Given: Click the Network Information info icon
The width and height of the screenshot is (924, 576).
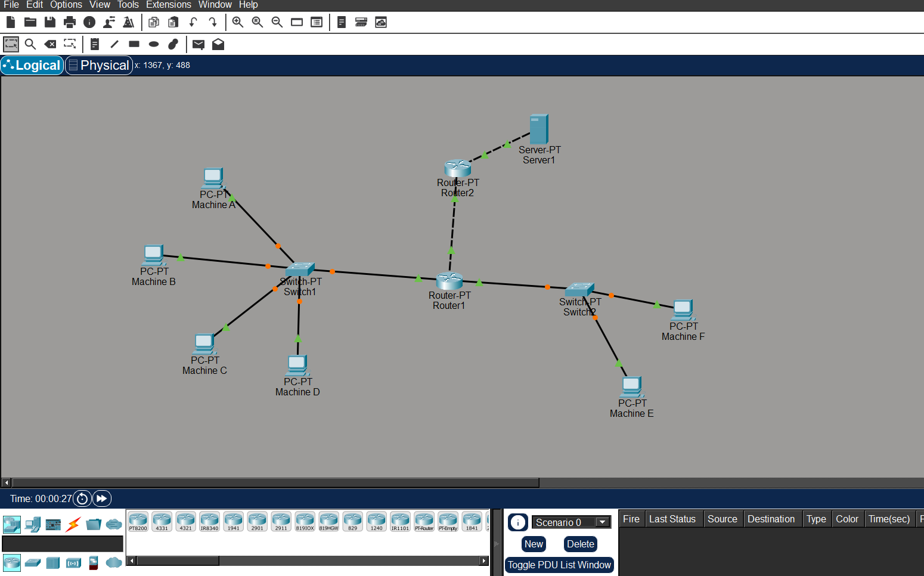Looking at the screenshot, I should (89, 22).
